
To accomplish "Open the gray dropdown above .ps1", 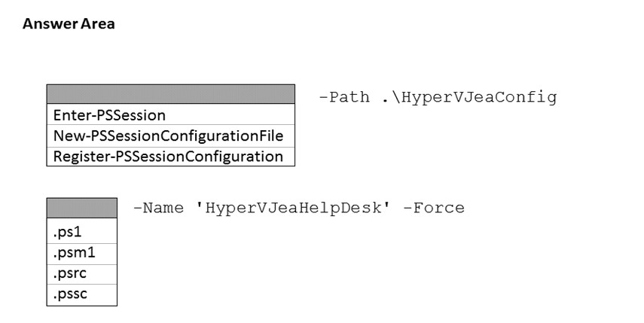I will [81, 208].
